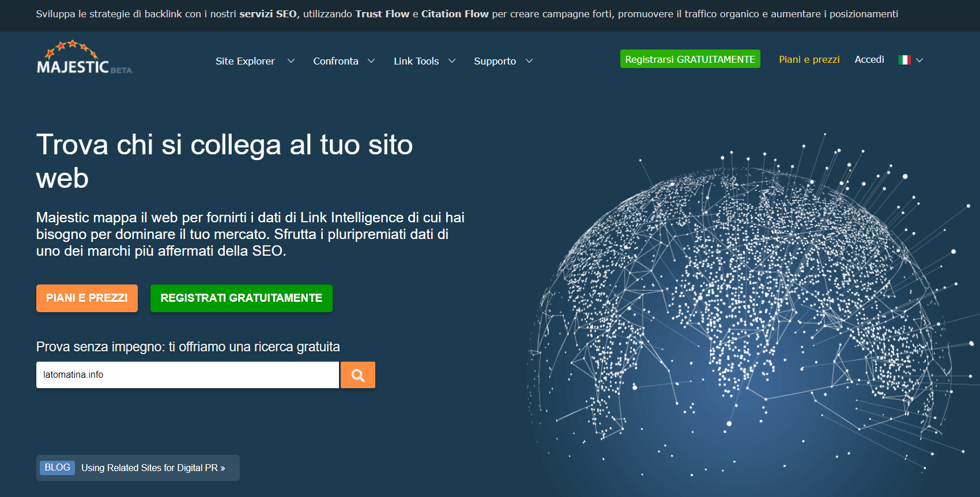Click the orange PIANI E PREZZI button
Image resolution: width=980 pixels, height=497 pixels.
pos(87,298)
